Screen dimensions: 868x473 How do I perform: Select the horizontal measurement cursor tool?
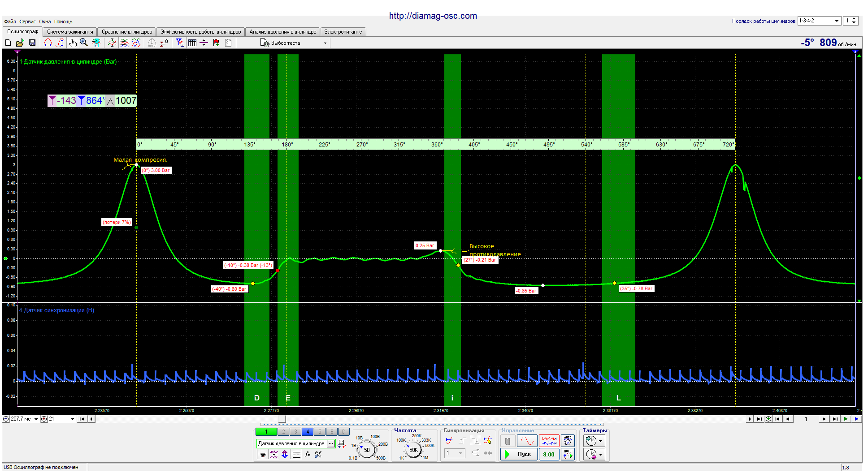click(x=48, y=43)
